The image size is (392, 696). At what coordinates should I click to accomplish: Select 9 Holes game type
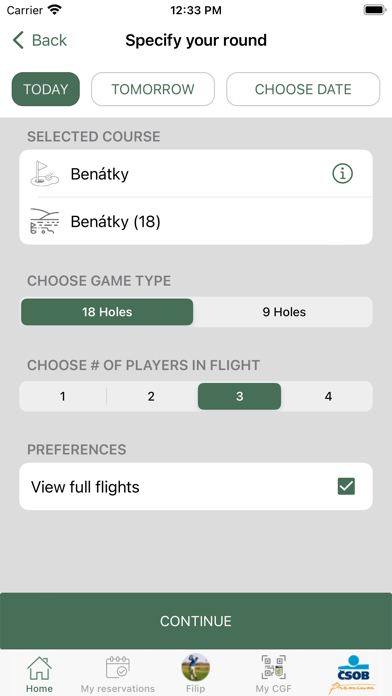click(x=284, y=312)
